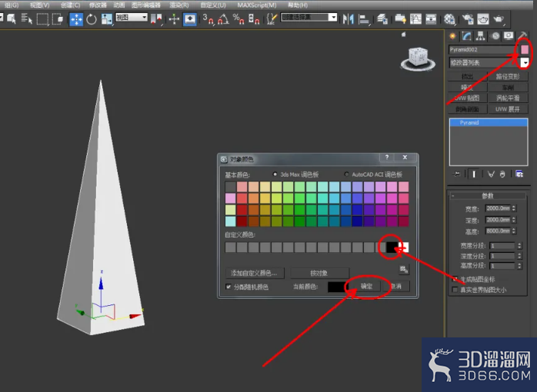Switch to the Hierarchy panel tab
Image resolution: width=537 pixels, height=392 pixels.
click(x=481, y=36)
